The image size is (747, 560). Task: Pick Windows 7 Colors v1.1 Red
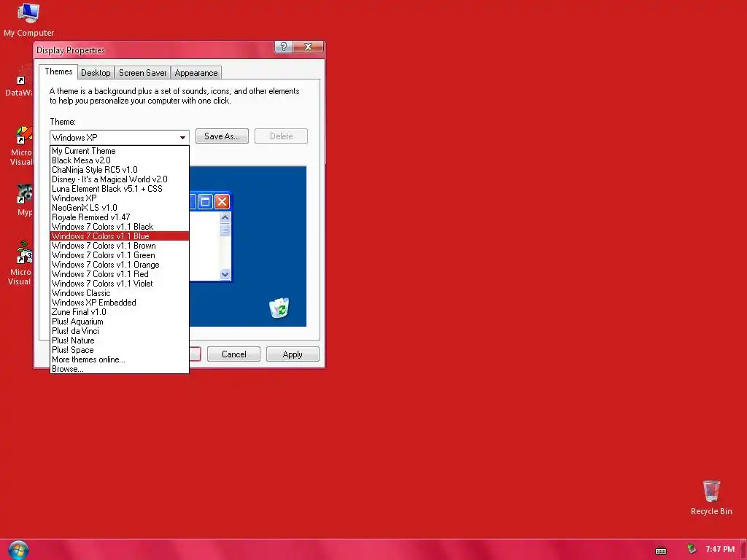[120, 274]
